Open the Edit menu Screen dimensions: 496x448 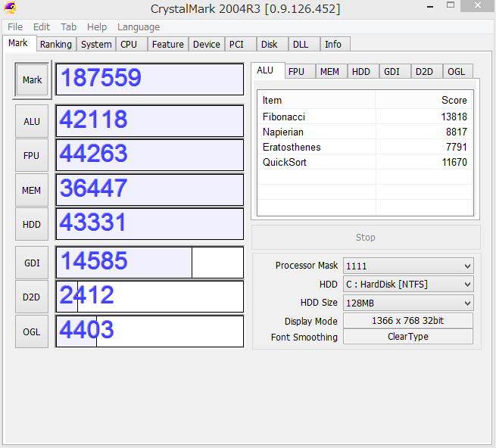click(42, 27)
